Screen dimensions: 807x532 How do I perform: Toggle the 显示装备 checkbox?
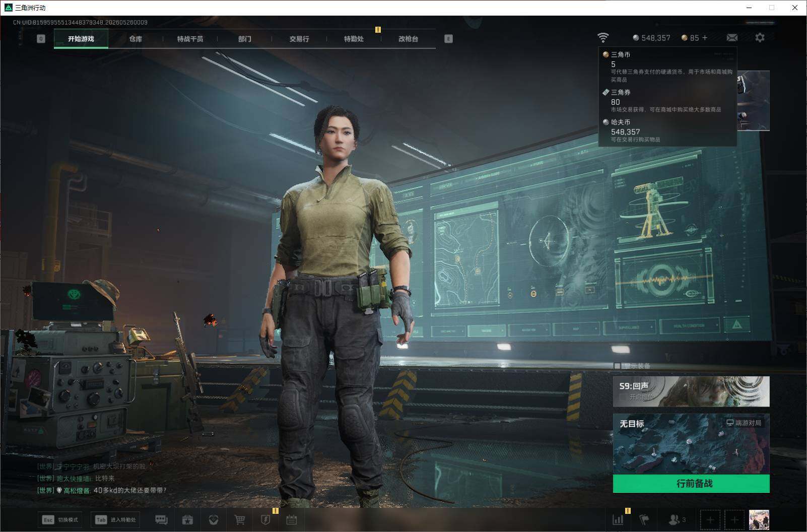(x=617, y=366)
